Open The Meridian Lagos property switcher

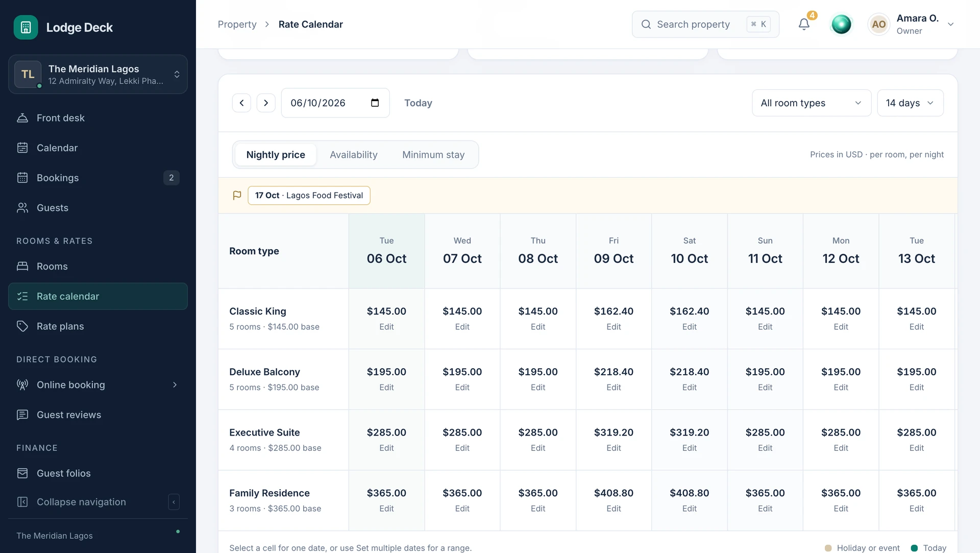tap(98, 75)
